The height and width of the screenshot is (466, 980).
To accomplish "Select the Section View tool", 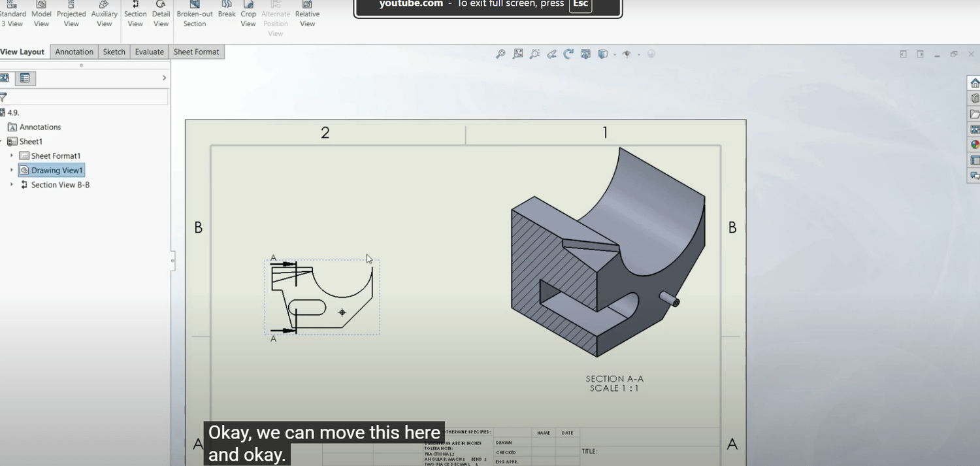I will tap(135, 14).
